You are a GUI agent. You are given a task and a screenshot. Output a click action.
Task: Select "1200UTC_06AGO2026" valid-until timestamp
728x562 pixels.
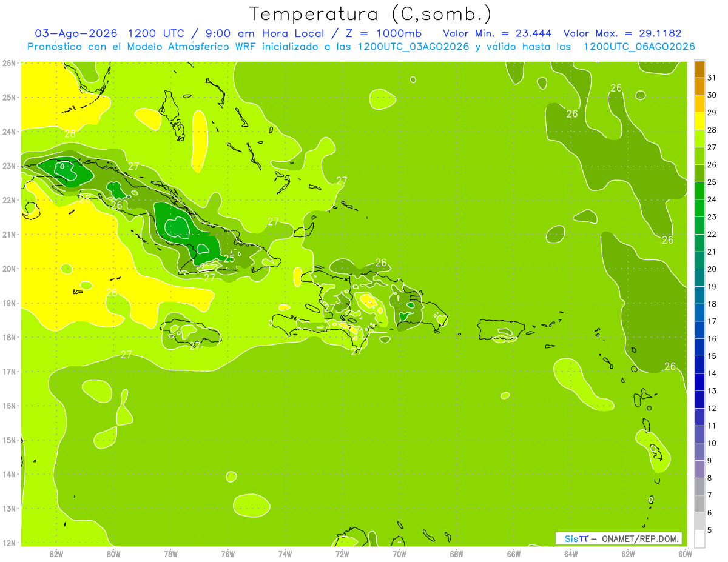tap(639, 47)
